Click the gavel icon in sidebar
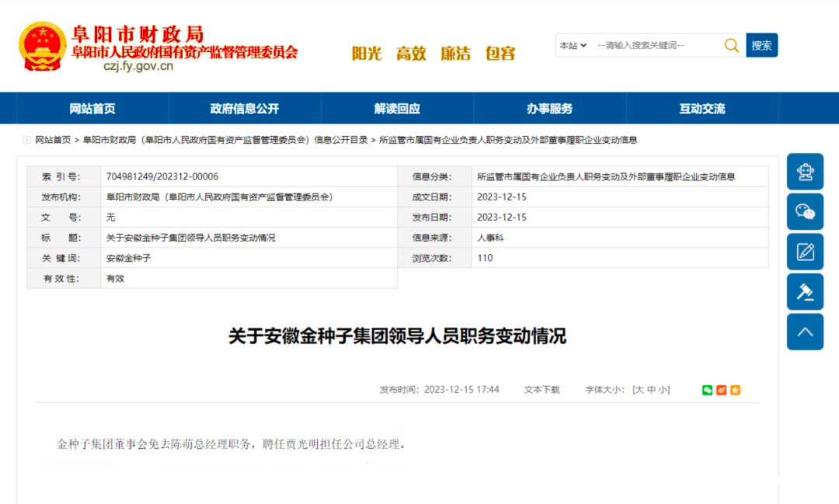Screen dimensions: 839x504 (805, 292)
